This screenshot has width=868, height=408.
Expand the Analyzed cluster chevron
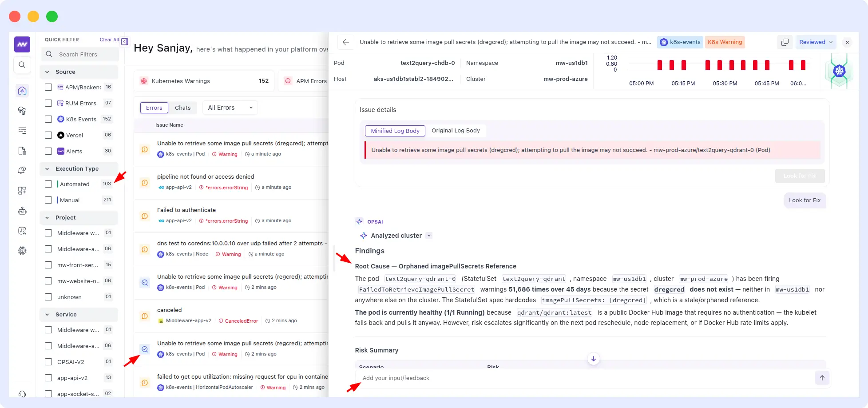[429, 236]
